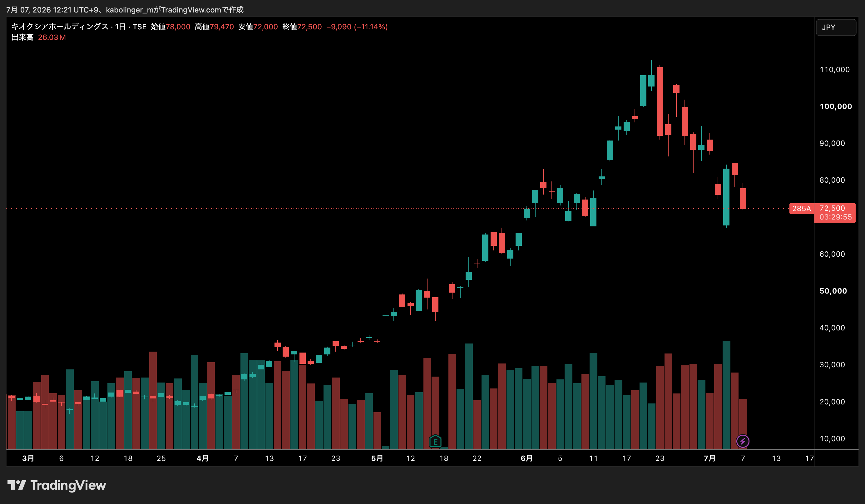The height and width of the screenshot is (504, 865).
Task: Click the volume value 26.03 M
Action: [52, 37]
